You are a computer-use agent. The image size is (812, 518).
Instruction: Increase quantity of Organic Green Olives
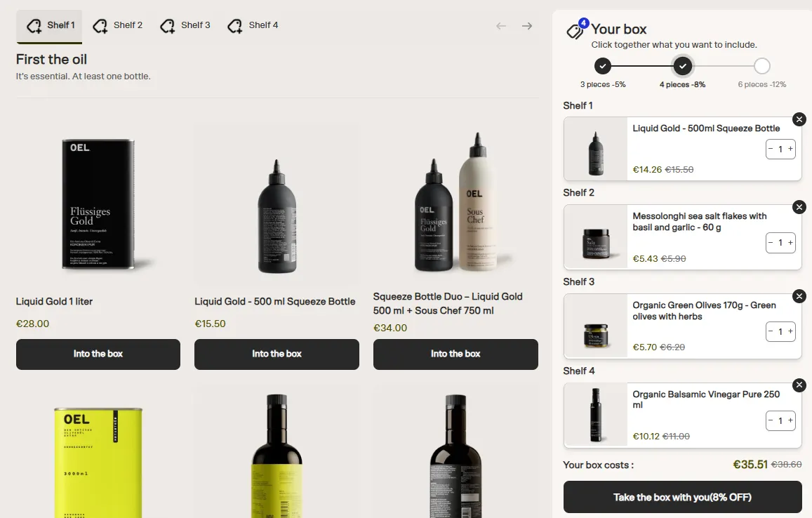pos(790,331)
